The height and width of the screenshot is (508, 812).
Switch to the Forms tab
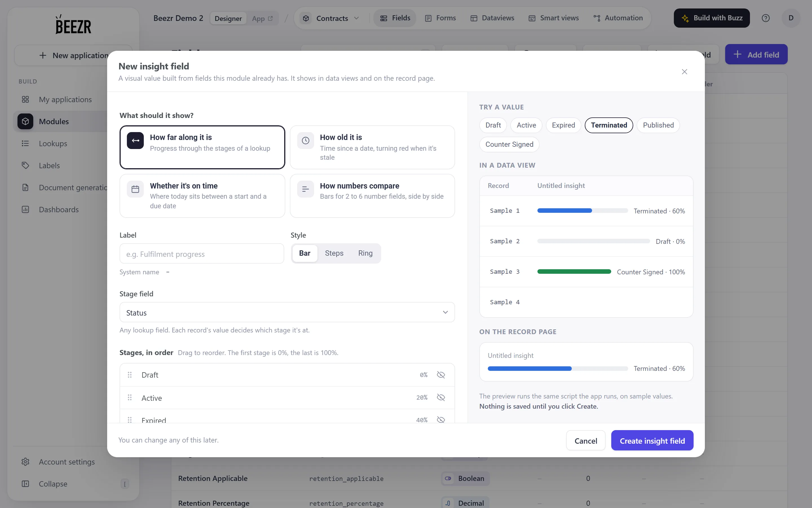coord(440,18)
